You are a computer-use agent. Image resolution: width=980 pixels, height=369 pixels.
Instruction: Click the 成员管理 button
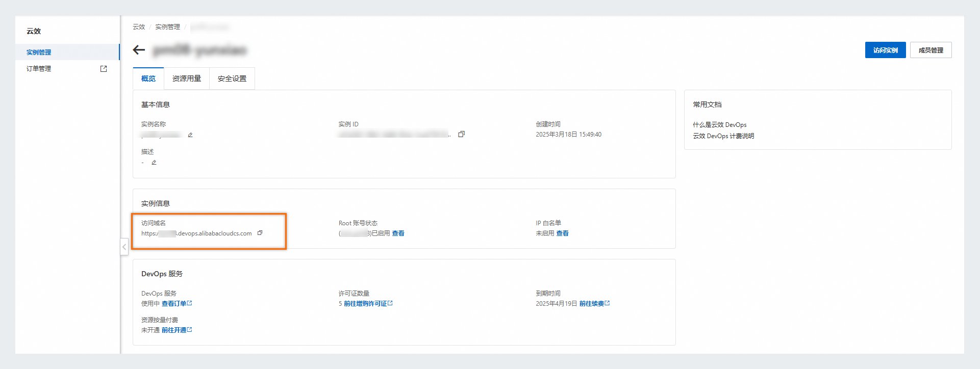[x=931, y=50]
